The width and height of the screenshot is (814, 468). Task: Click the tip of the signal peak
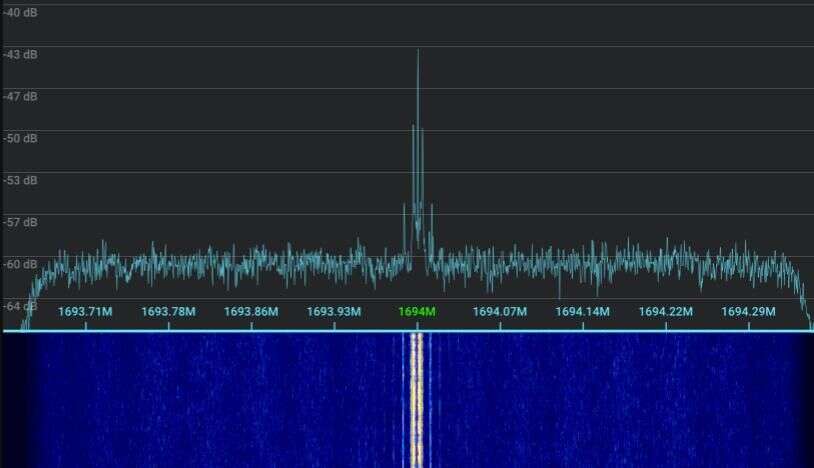418,51
